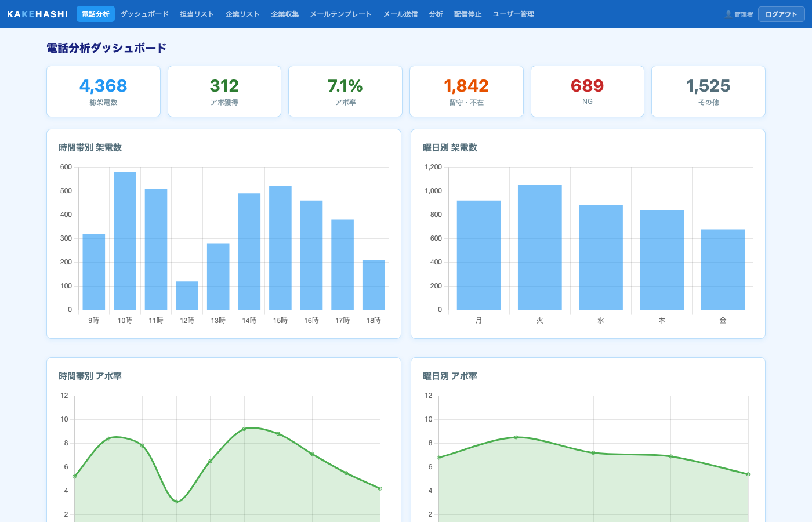Click the 12時 bar in hourly call chart
The image size is (812, 522).
187,295
